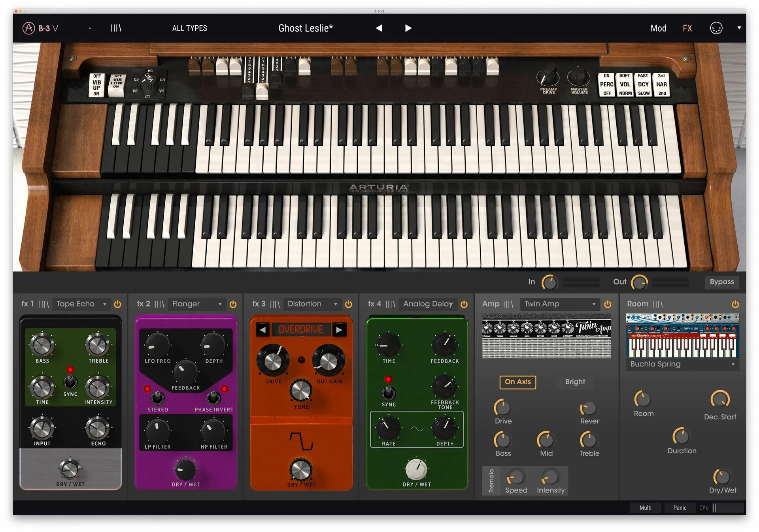This screenshot has width=759, height=532.
Task: Toggle the VIB UP rocker switch
Action: 96,85
